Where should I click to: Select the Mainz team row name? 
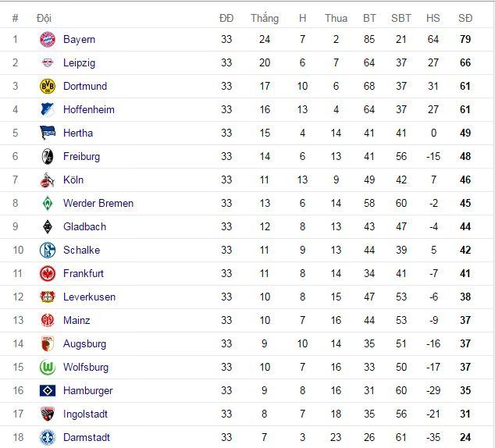tap(77, 321)
